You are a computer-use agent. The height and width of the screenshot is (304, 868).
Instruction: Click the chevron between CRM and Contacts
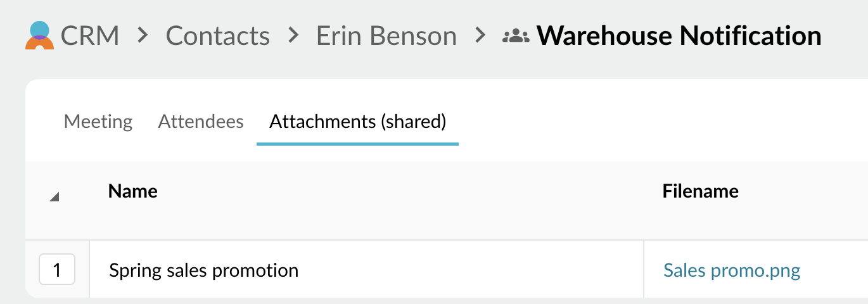click(143, 35)
